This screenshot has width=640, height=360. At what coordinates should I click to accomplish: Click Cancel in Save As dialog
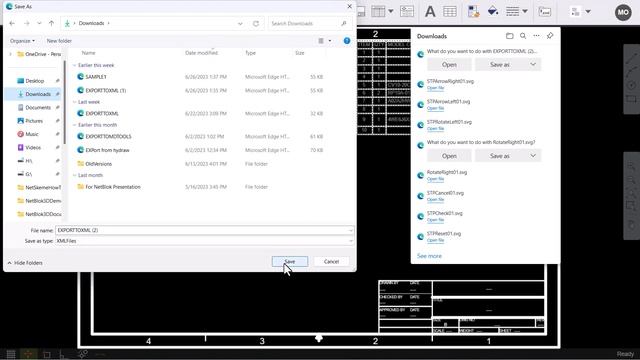click(331, 261)
